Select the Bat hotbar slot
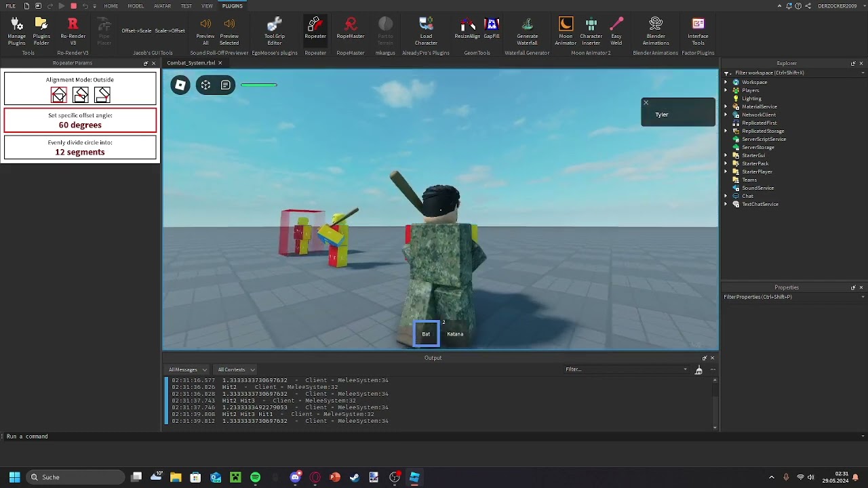The image size is (868, 488). point(426,333)
